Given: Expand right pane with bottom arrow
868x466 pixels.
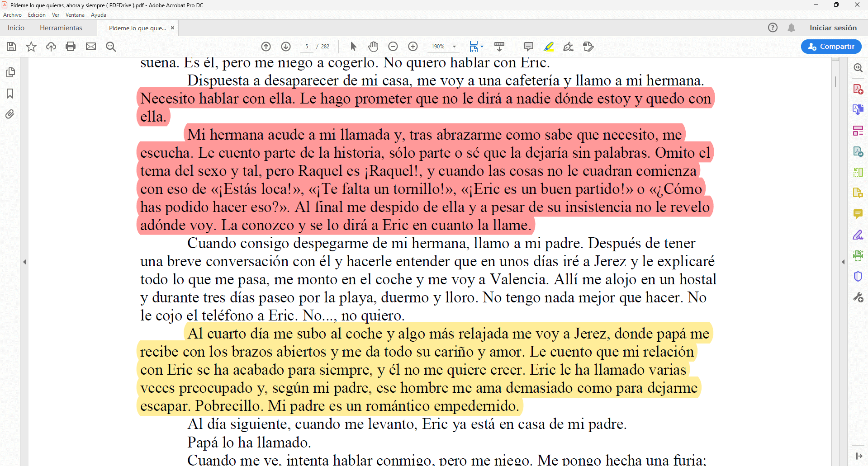Looking at the screenshot, I should [x=859, y=456].
